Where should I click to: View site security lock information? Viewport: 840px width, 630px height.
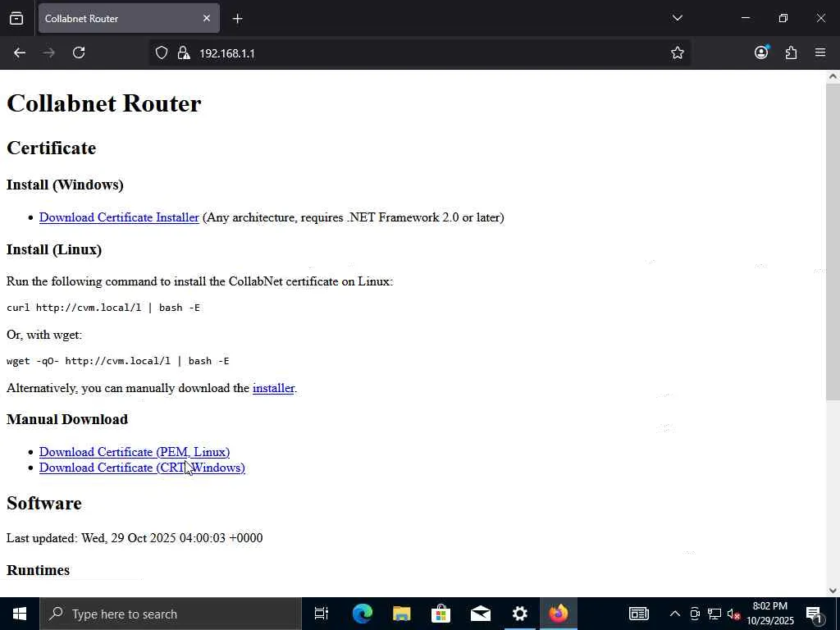(x=184, y=52)
